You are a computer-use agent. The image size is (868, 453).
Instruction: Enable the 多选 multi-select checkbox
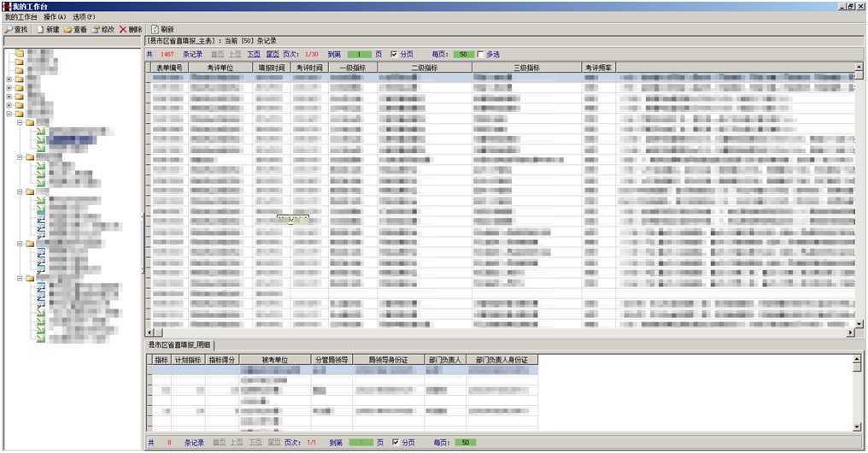[480, 55]
